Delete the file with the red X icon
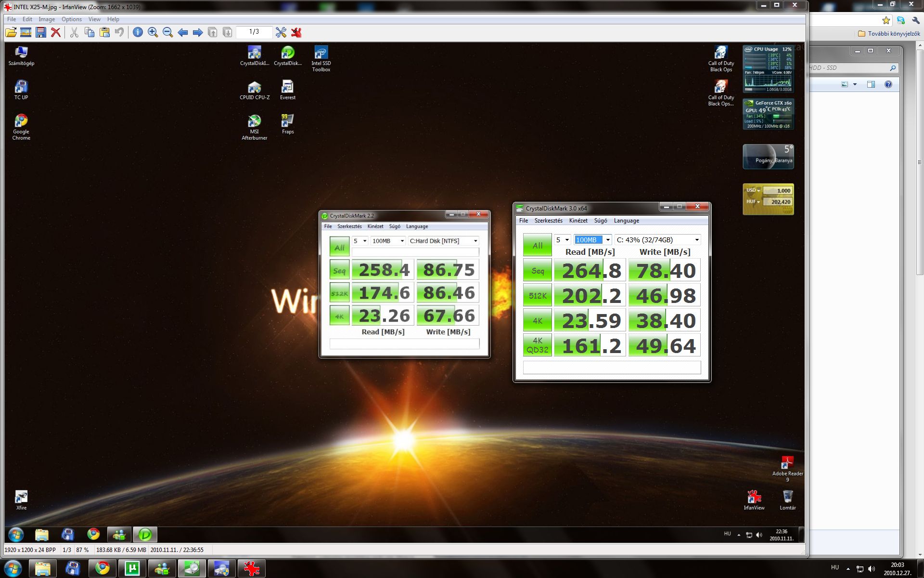The height and width of the screenshot is (578, 924). coord(56,32)
